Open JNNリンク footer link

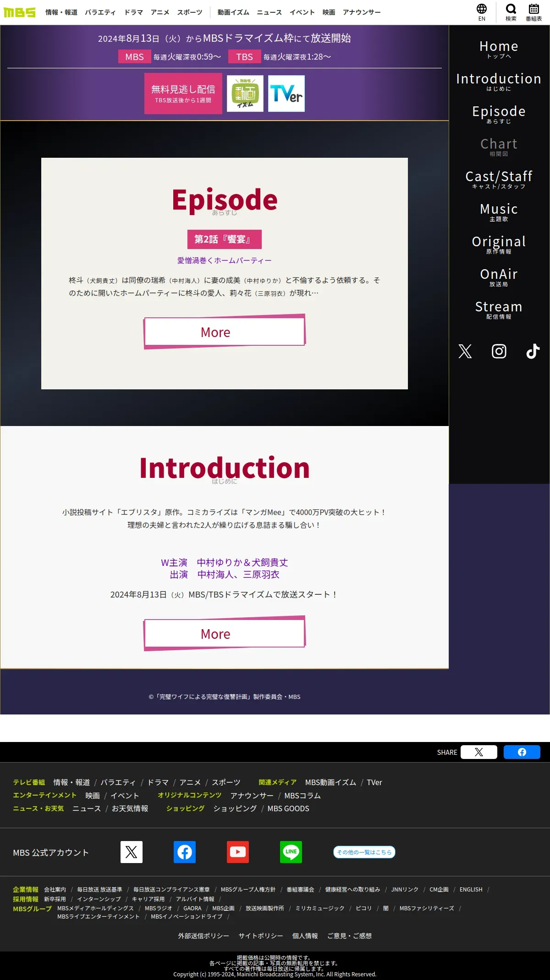click(405, 889)
